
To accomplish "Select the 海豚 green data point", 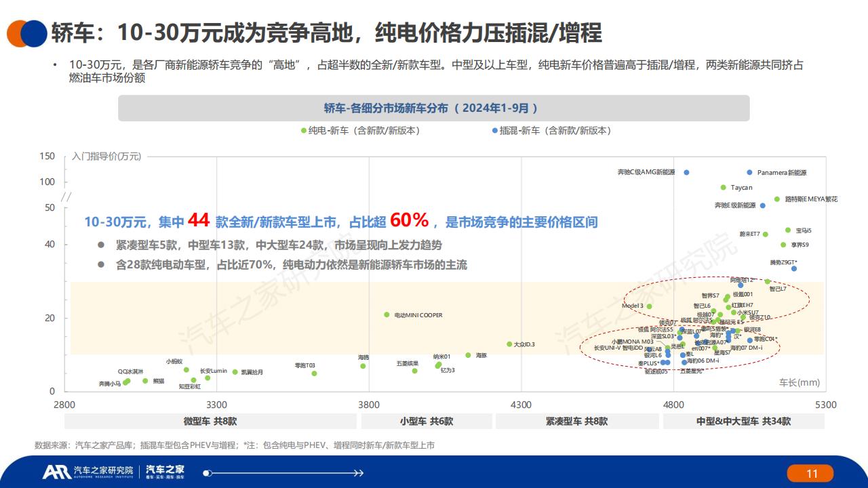I will coord(468,355).
